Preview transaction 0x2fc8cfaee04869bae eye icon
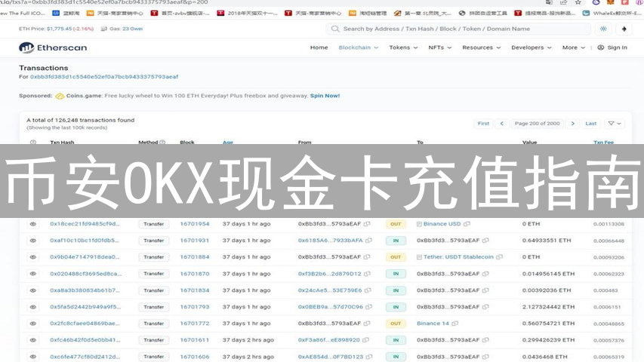This screenshot has height=362, width=644. pos(33,324)
